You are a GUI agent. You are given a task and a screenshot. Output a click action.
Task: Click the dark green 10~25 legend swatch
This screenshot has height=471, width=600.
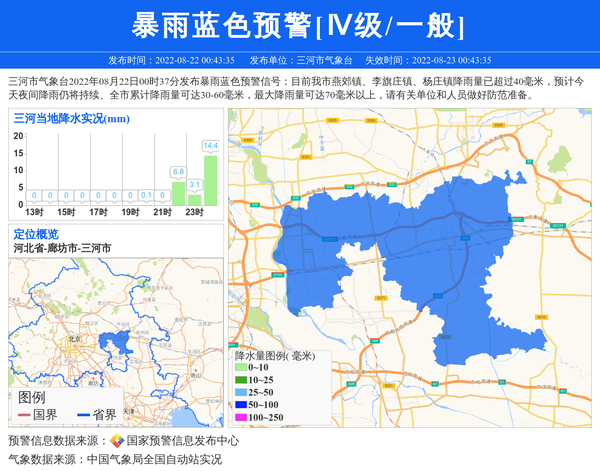click(241, 380)
